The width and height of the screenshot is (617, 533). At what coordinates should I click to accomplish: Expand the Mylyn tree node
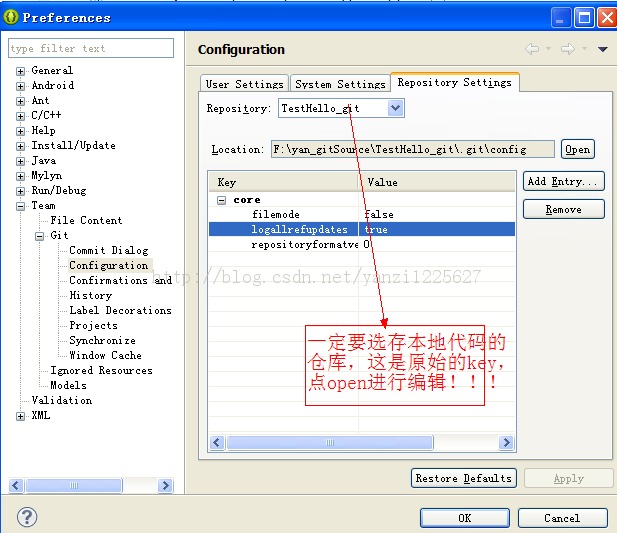(x=20, y=176)
